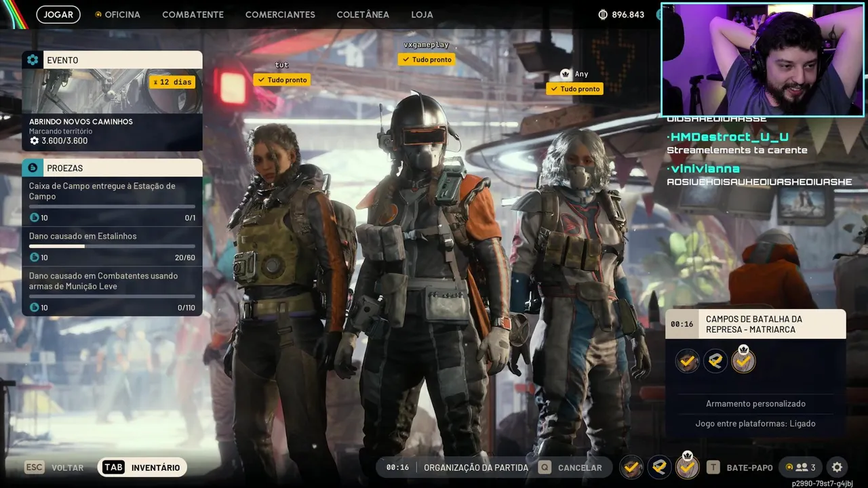Click reward icon beside the 0/1 feat
This screenshot has height=488, width=868.
pyautogui.click(x=35, y=218)
